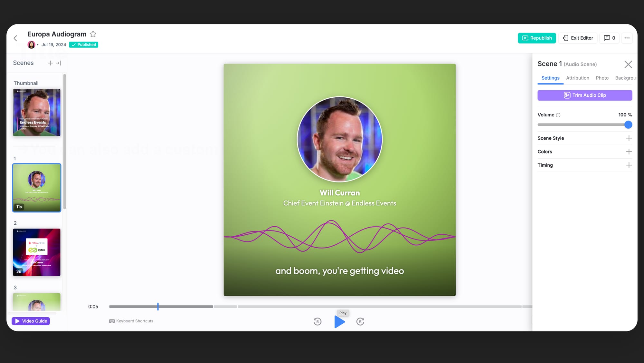Expand the Timing section
The height and width of the screenshot is (363, 644).
click(629, 165)
